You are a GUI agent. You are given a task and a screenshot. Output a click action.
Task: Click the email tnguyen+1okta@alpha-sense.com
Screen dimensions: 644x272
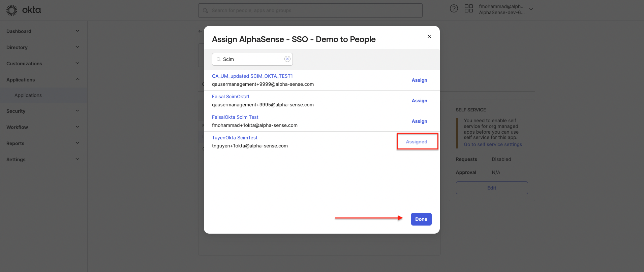coord(250,146)
